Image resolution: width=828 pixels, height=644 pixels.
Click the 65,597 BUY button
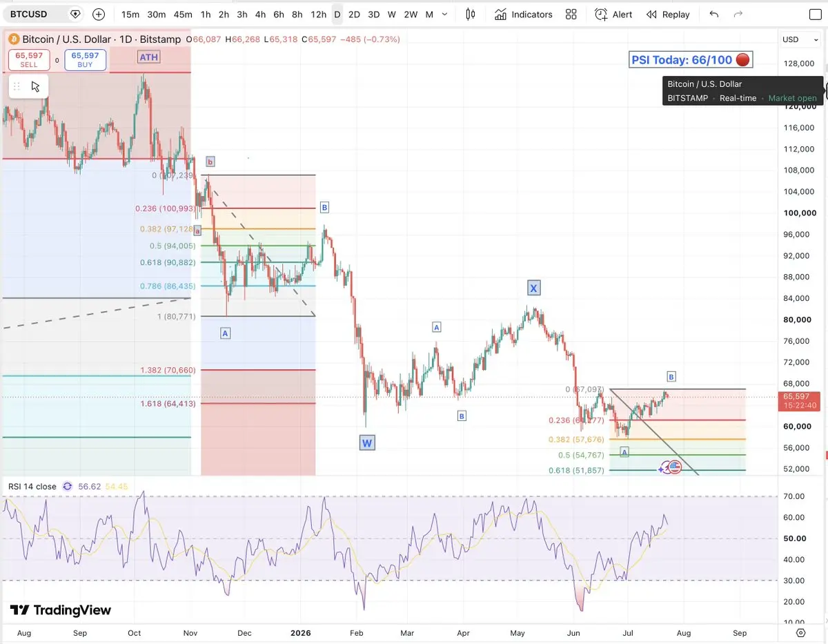[x=85, y=59]
